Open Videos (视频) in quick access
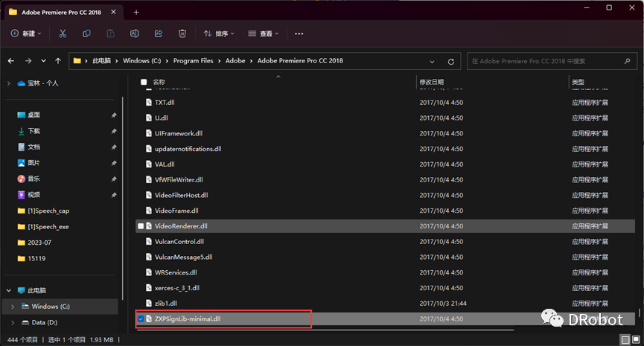Screen dimensions: 644x346 click(x=34, y=194)
